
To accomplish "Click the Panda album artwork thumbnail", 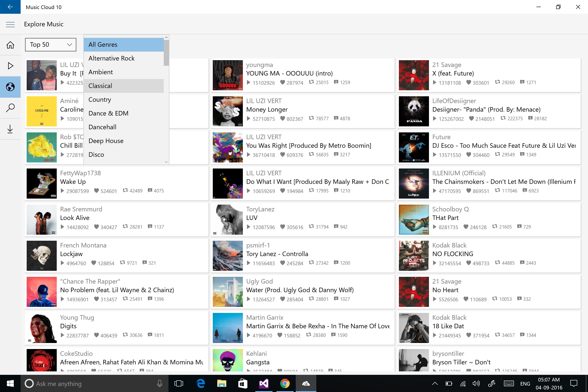I will click(413, 111).
